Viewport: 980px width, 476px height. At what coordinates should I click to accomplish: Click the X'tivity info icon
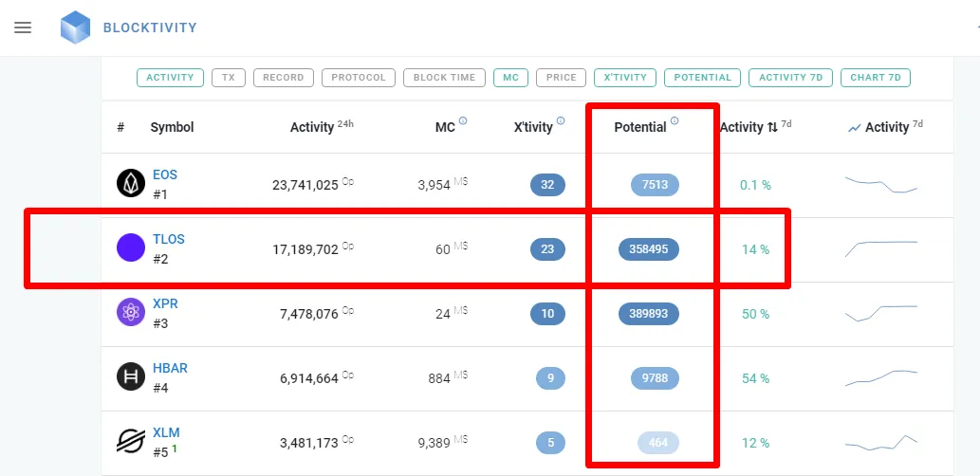click(x=561, y=121)
